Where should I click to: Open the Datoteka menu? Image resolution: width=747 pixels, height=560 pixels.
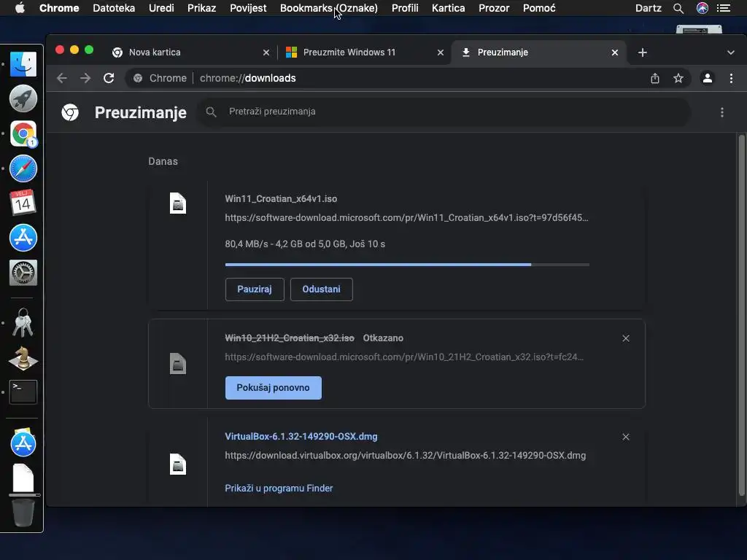[x=114, y=8]
